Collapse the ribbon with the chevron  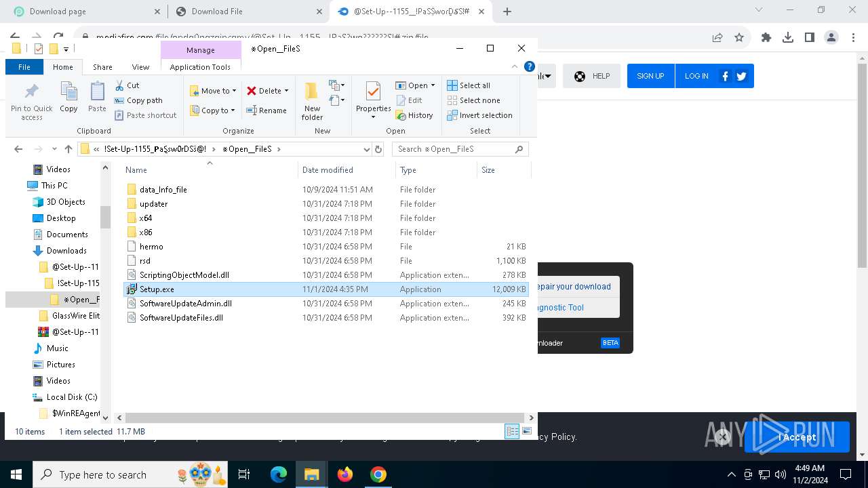515,66
